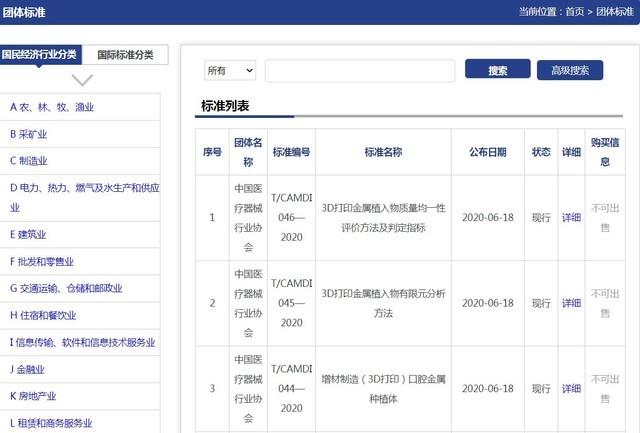Choose category B 采矿业
This screenshot has height=433, width=640.
click(x=28, y=134)
